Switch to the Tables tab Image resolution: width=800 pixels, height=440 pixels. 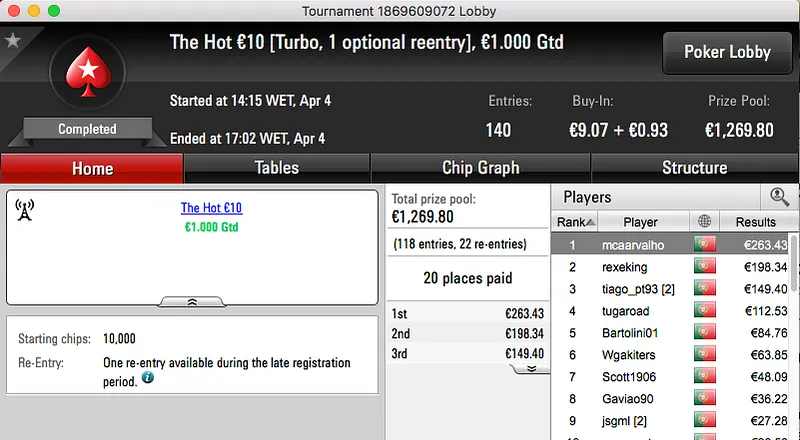(x=277, y=168)
